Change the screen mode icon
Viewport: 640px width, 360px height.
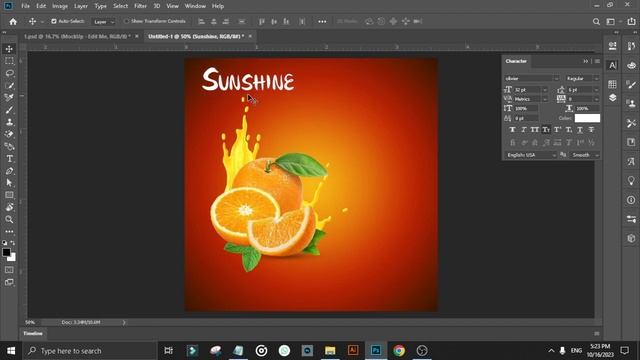point(9,282)
